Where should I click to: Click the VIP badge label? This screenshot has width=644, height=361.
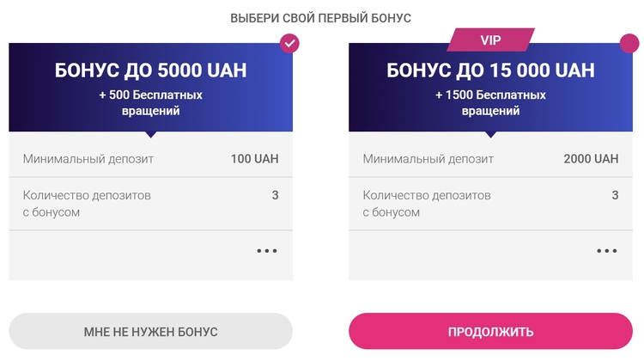point(490,40)
